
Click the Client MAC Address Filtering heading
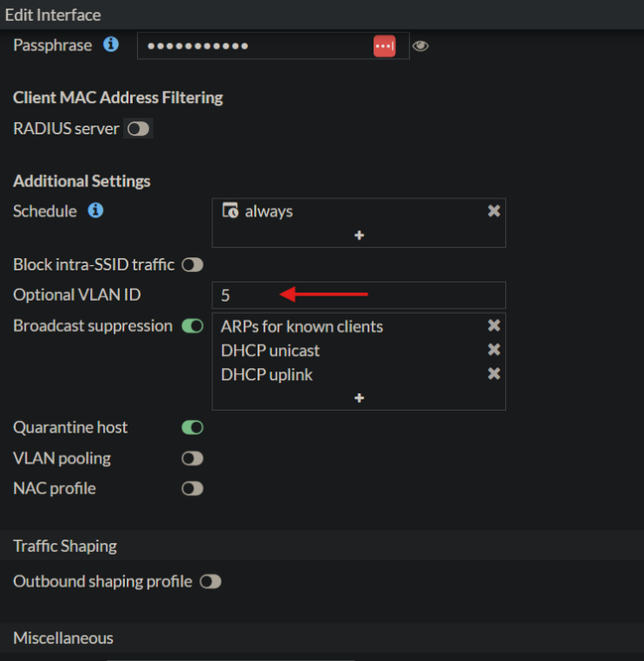point(118,98)
